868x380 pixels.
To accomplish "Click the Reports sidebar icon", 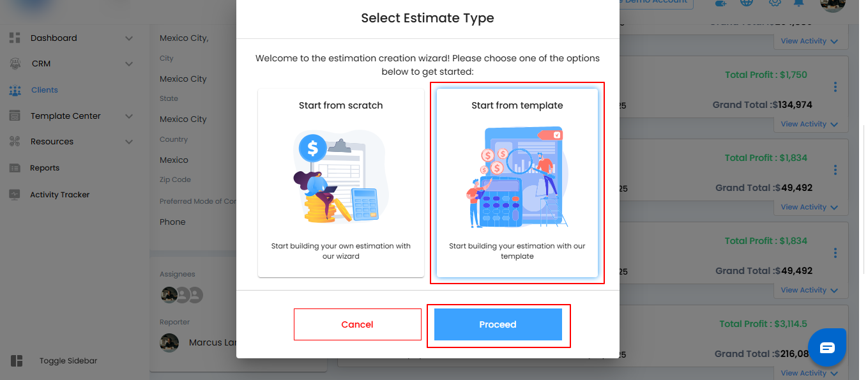I will tap(15, 168).
